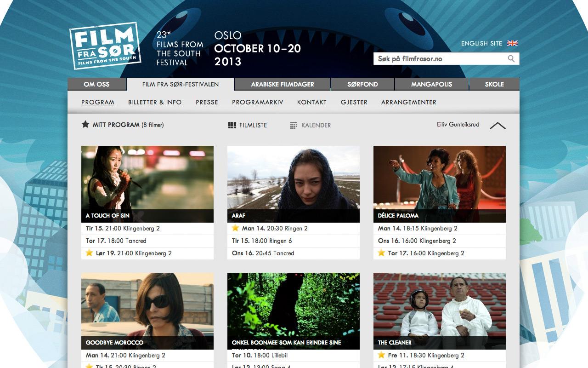Open the Araf film thumbnail

point(294,184)
